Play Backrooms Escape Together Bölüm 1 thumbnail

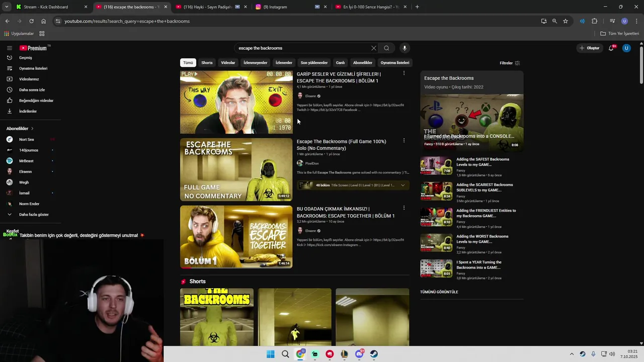236,237
